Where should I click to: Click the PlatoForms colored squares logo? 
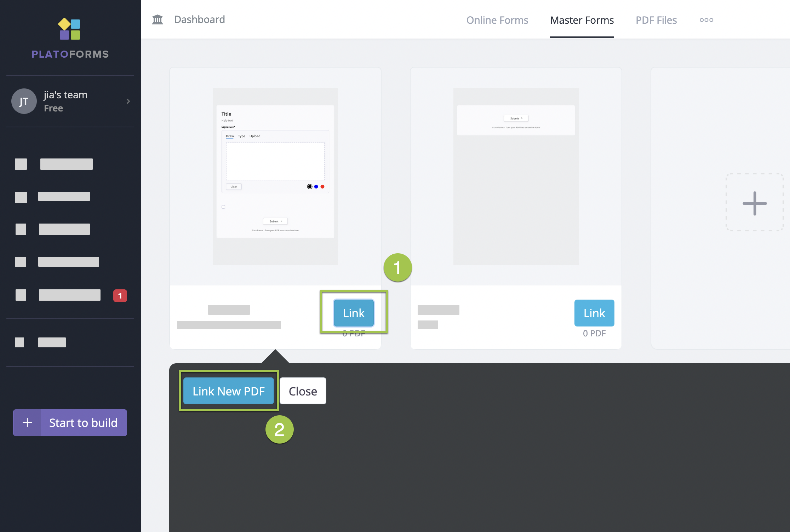[70, 29]
